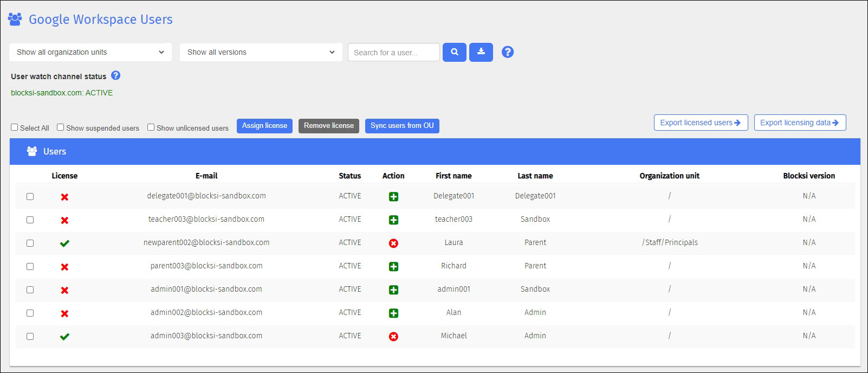Click red X license icon for delegate001

click(64, 197)
